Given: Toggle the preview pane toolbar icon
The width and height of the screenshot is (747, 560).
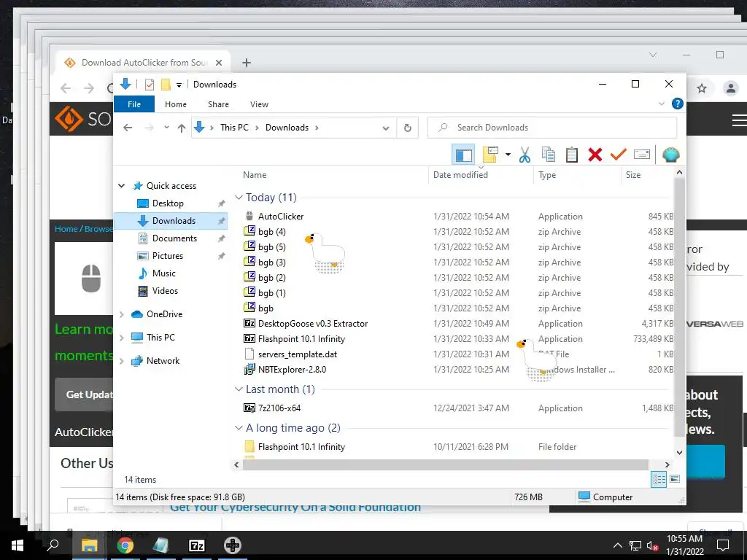Looking at the screenshot, I should pyautogui.click(x=463, y=155).
